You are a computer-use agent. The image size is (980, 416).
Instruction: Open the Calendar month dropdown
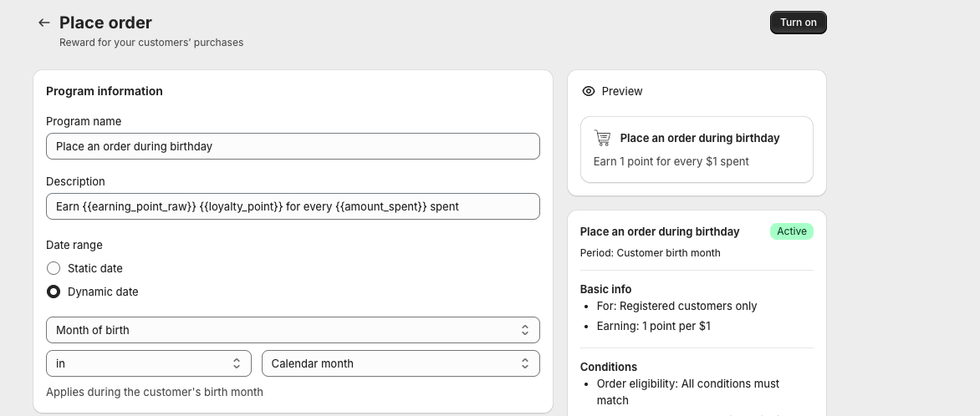[x=401, y=363]
